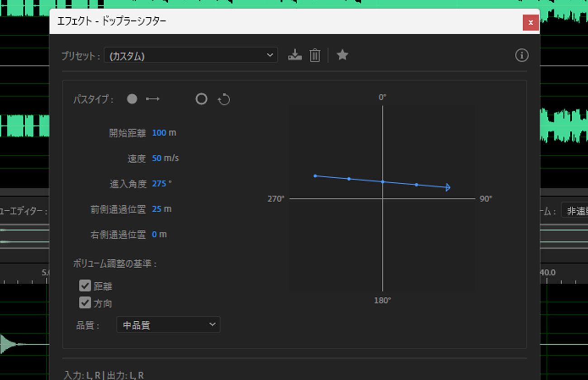588x380 pixels.
Task: Save current settings as a new preset
Action: tap(294, 55)
